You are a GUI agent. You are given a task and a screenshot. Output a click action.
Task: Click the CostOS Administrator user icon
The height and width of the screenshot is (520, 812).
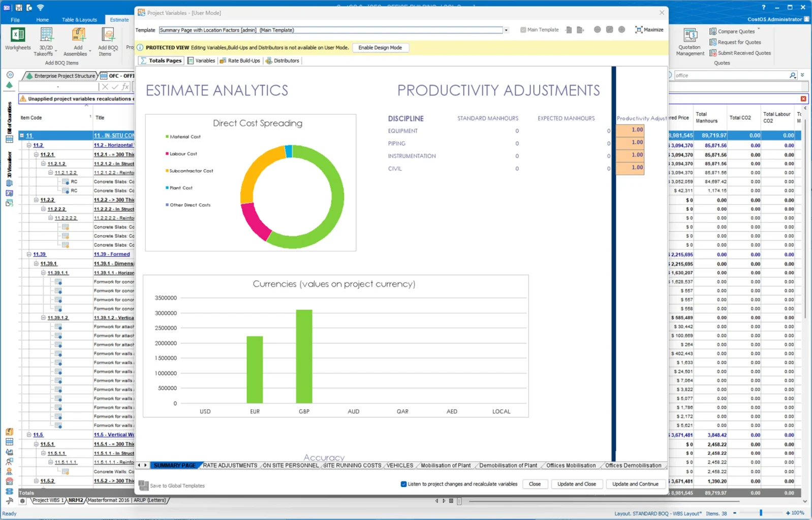[x=806, y=19]
